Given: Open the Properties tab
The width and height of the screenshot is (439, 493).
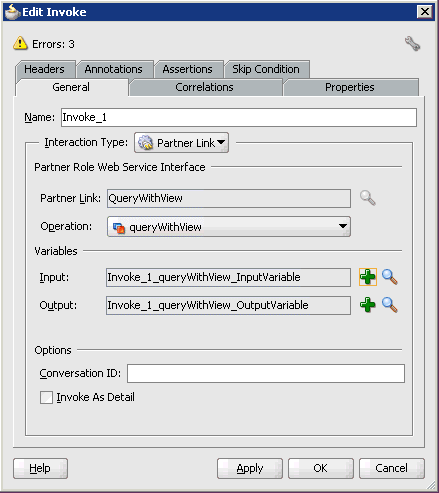Looking at the screenshot, I should click(x=350, y=87).
